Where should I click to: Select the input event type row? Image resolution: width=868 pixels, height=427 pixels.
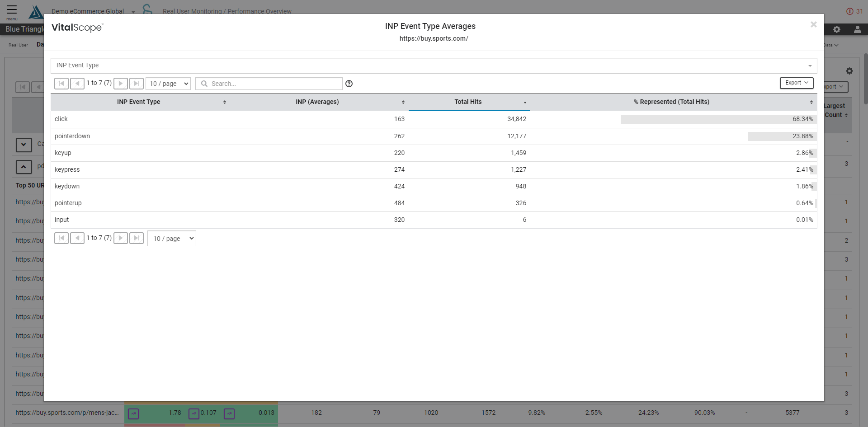click(x=434, y=220)
